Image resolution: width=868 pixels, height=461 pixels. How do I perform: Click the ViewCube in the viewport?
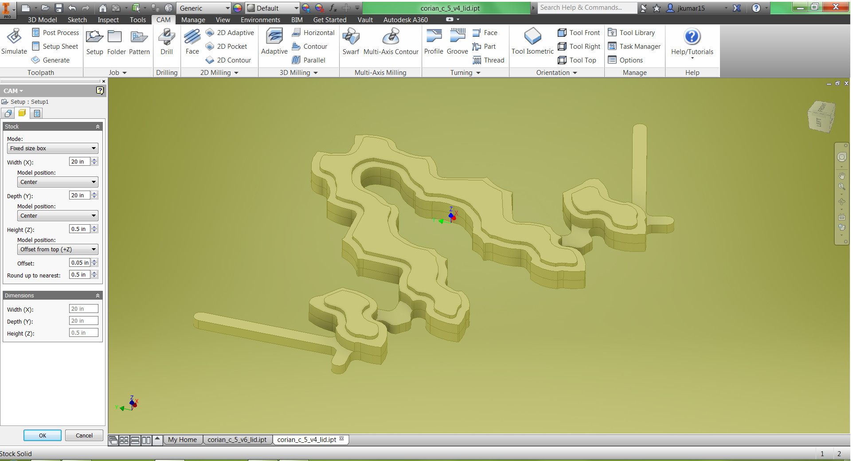coord(821,116)
